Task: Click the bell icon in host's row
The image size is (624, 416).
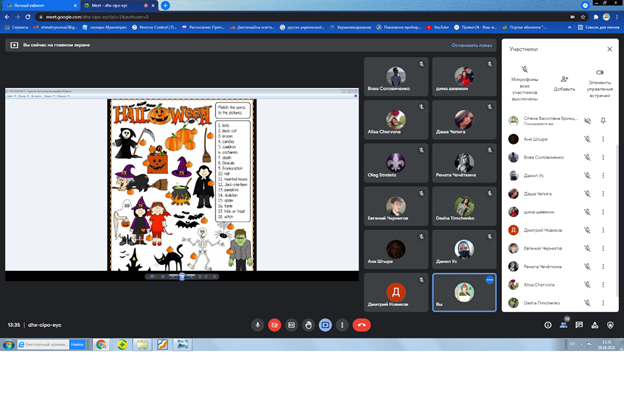Action: pos(603,121)
